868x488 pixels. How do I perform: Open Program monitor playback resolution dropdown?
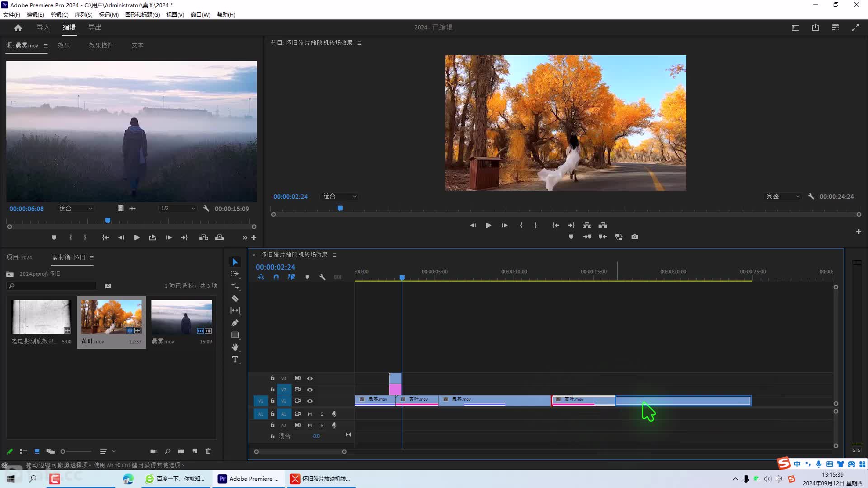pos(783,197)
